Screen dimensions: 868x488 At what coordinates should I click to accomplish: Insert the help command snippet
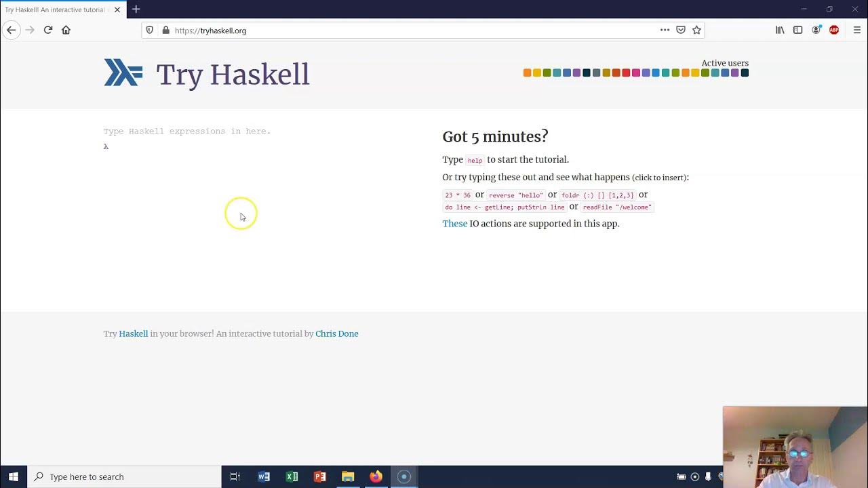[475, 161]
